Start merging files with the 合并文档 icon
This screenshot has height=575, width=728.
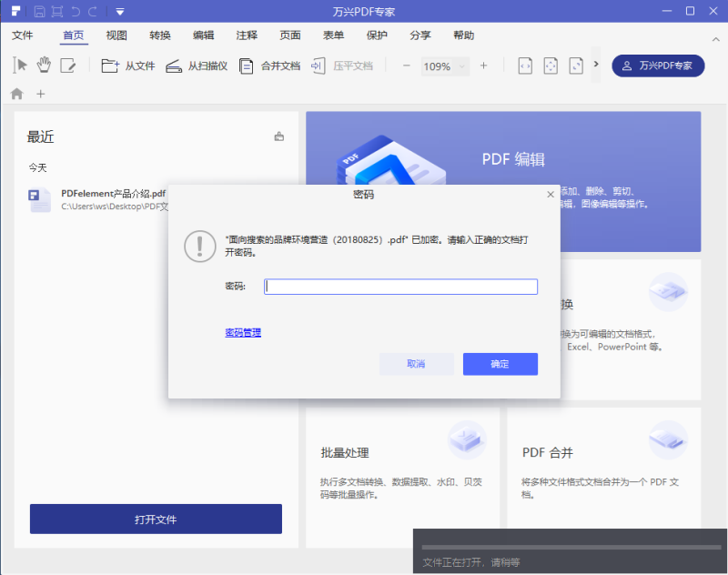coord(246,66)
